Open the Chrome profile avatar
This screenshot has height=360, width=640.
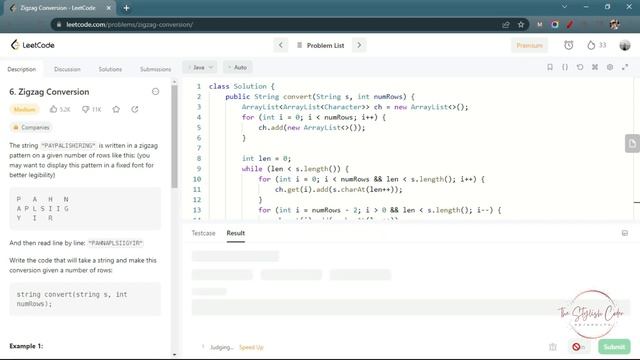coord(614,24)
